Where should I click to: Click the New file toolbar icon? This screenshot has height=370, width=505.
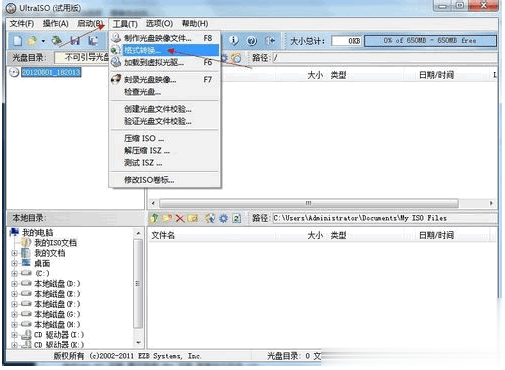(18, 41)
